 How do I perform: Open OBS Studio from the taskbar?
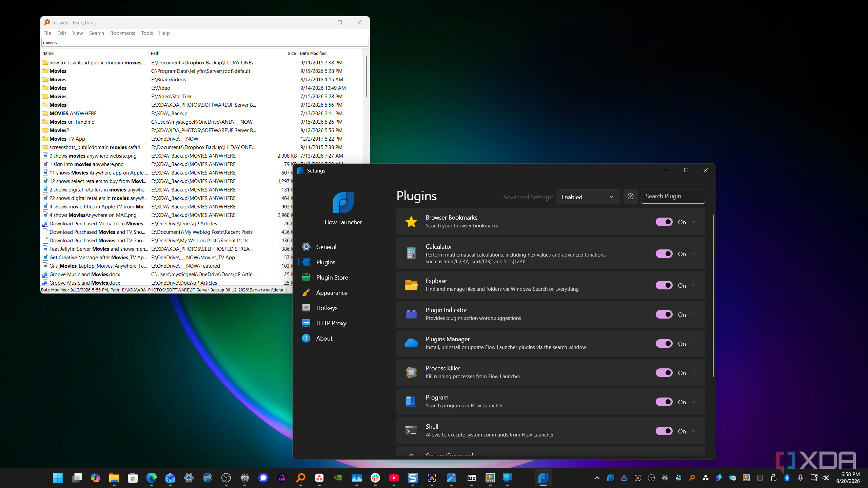226,478
